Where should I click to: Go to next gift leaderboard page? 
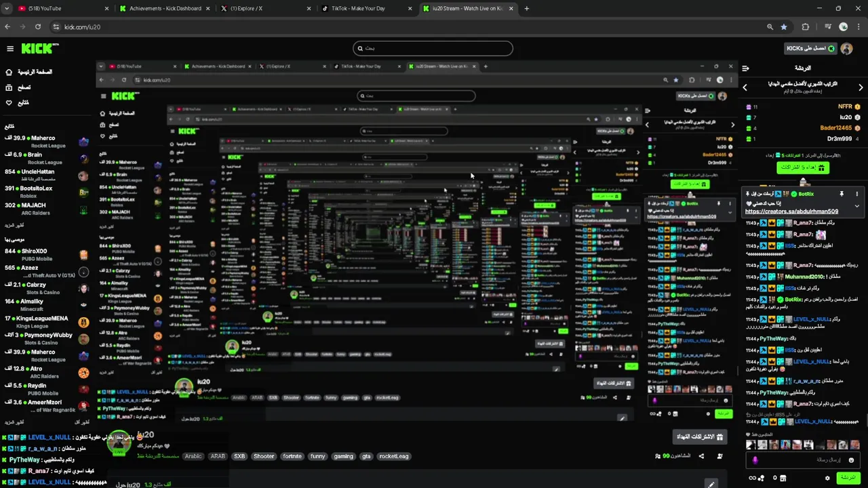tap(861, 87)
